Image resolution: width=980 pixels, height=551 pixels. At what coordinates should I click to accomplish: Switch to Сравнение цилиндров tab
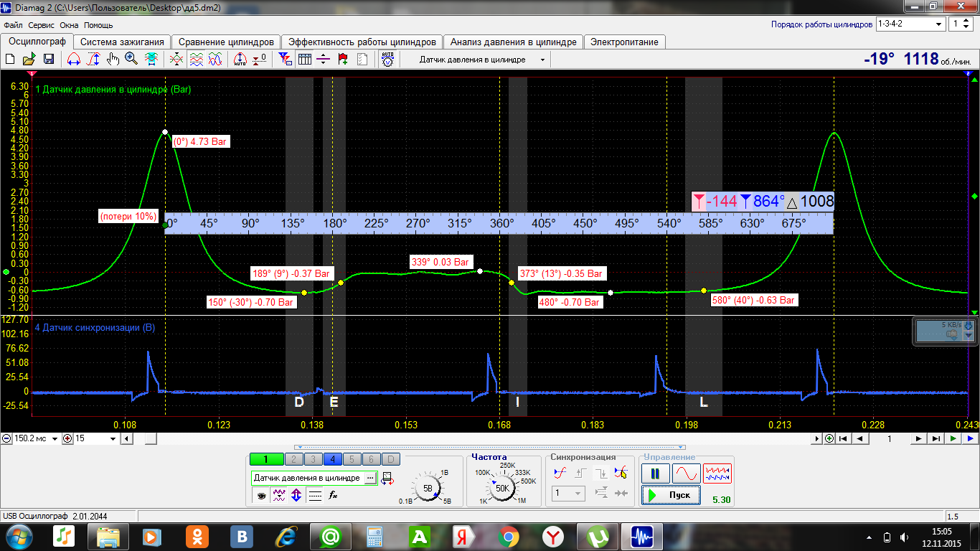click(x=226, y=42)
